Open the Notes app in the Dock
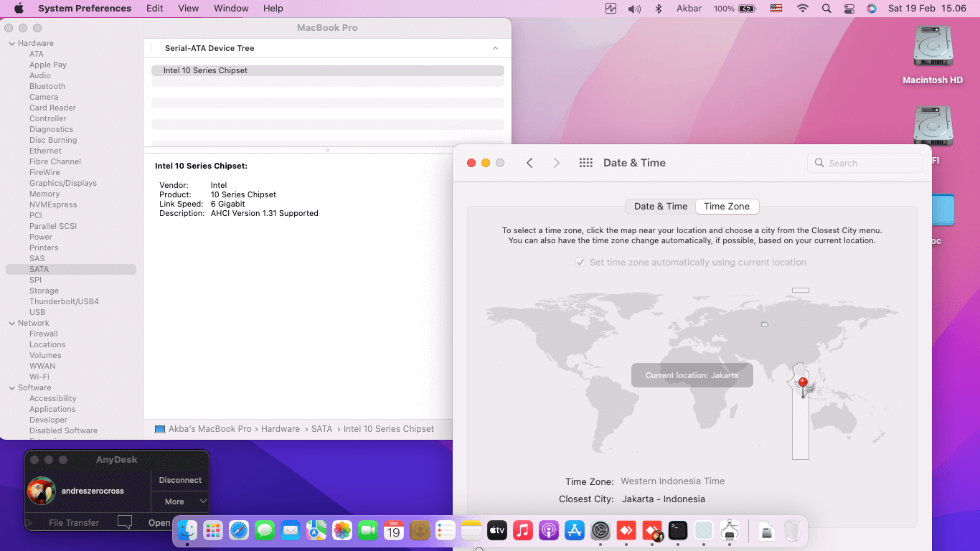The height and width of the screenshot is (551, 980). [x=471, y=530]
